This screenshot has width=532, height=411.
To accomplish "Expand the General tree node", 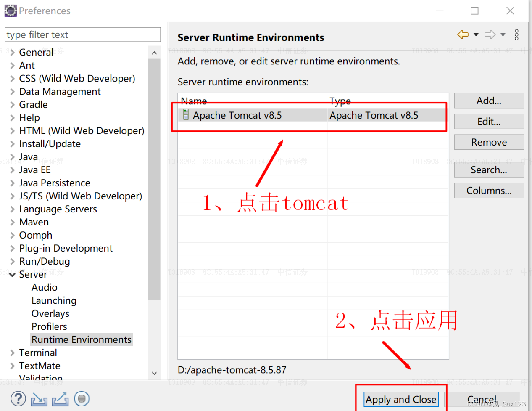I will click(x=13, y=53).
